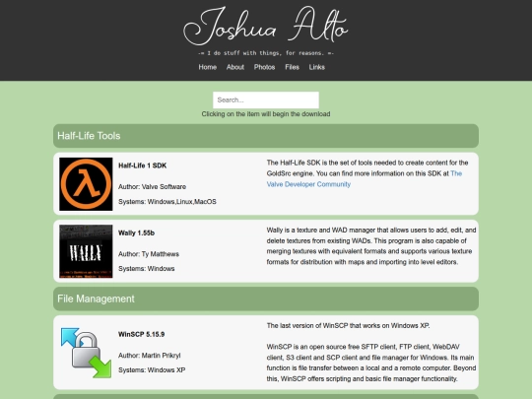Download WinSCP 5.15.9 via its title

[x=142, y=334]
